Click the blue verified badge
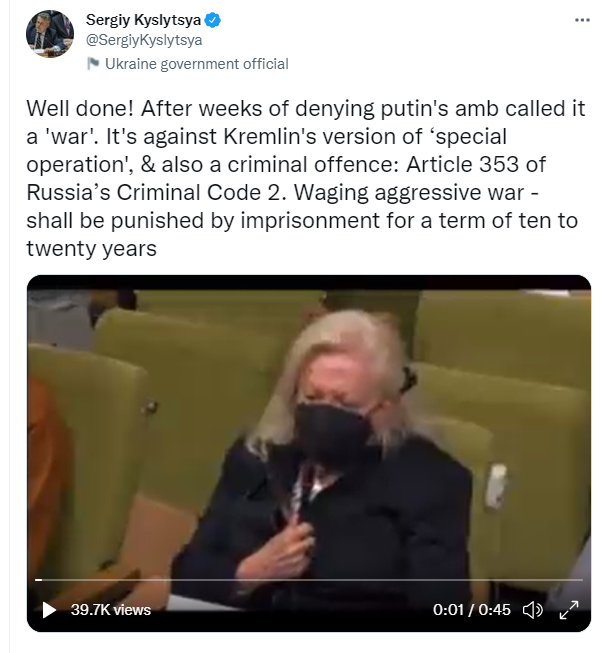This screenshot has height=653, width=607. [213, 20]
